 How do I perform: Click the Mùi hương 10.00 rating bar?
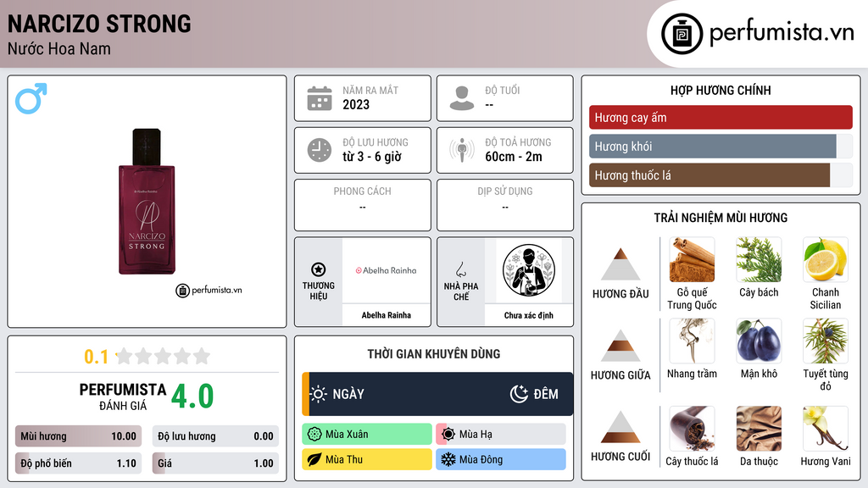pos(78,436)
